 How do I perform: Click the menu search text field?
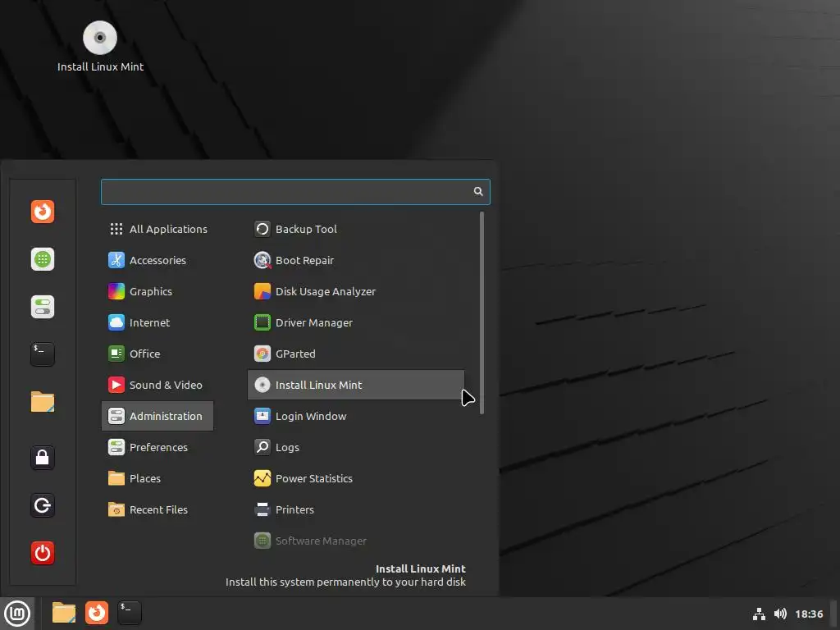[295, 192]
